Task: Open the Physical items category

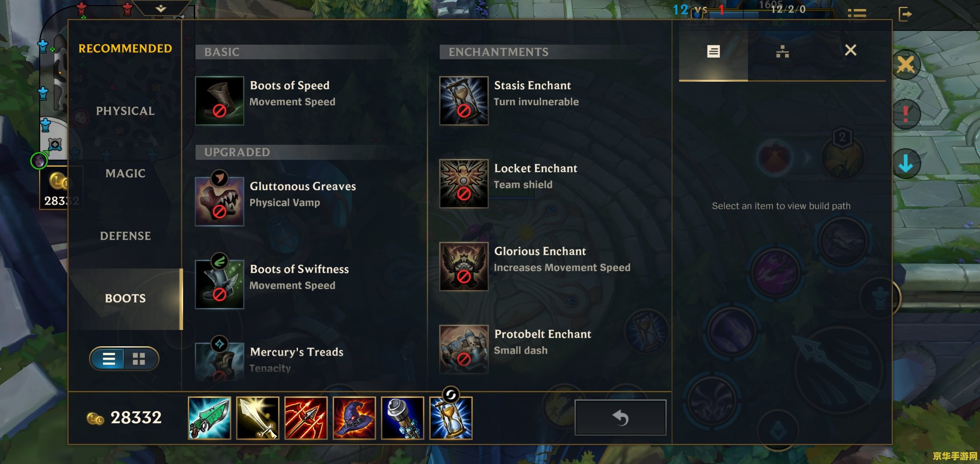Action: 125,111
